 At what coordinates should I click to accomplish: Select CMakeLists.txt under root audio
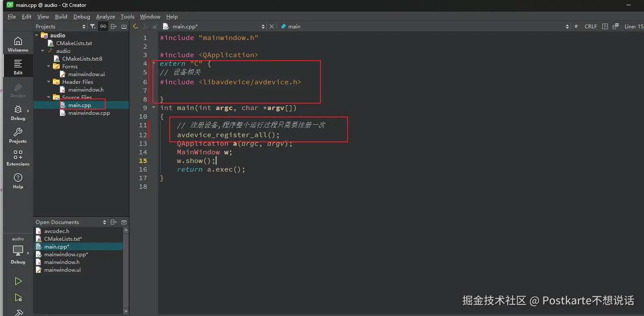[x=74, y=43]
